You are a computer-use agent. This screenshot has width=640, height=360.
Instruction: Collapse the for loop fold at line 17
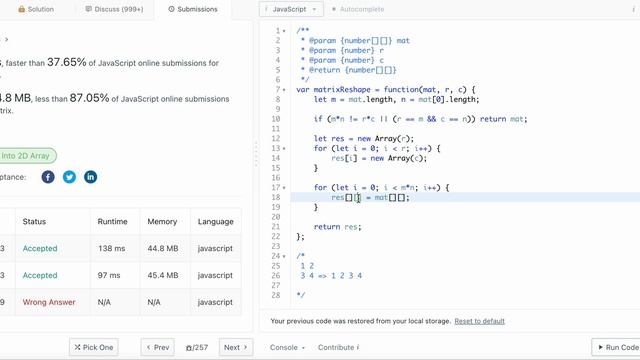pos(284,188)
